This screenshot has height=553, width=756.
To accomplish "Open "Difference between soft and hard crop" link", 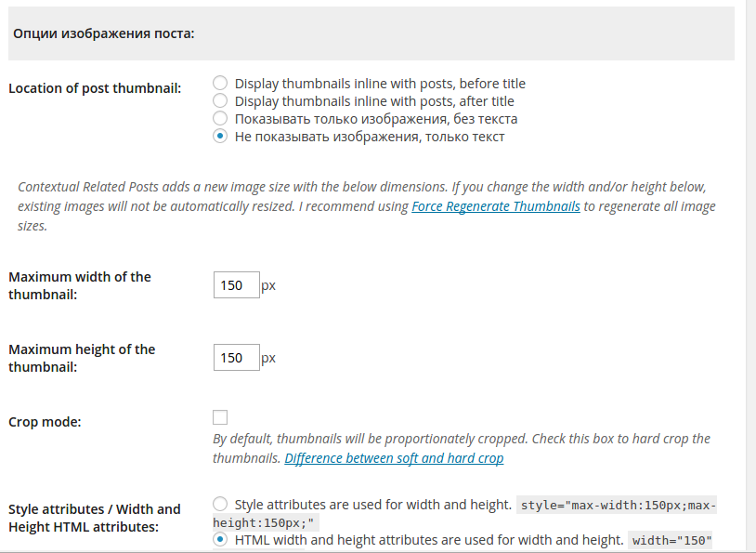I will (394, 458).
